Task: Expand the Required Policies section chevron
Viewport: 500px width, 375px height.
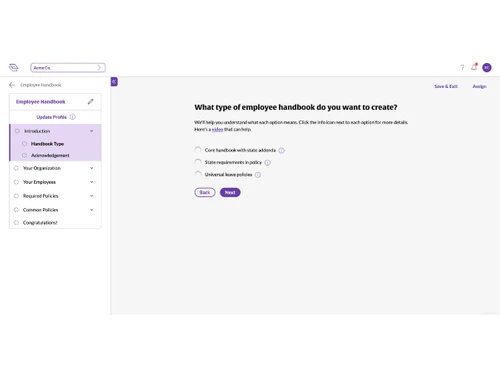Action: coord(92,196)
